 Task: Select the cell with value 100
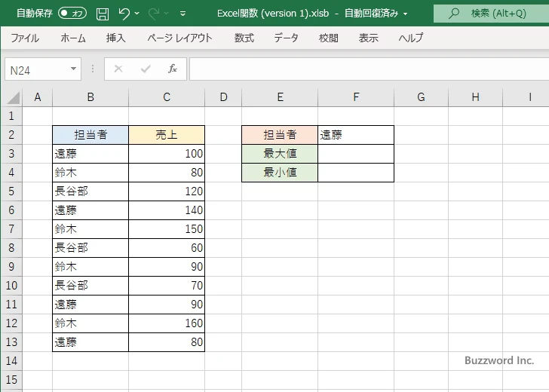(167, 154)
